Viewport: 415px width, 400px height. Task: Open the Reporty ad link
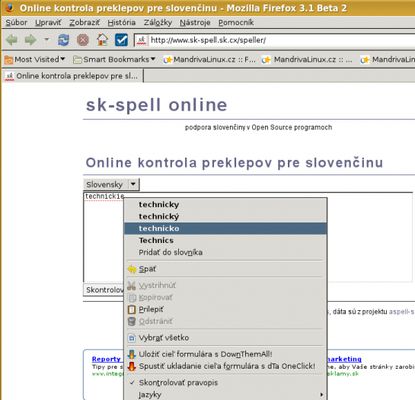[x=106, y=359]
